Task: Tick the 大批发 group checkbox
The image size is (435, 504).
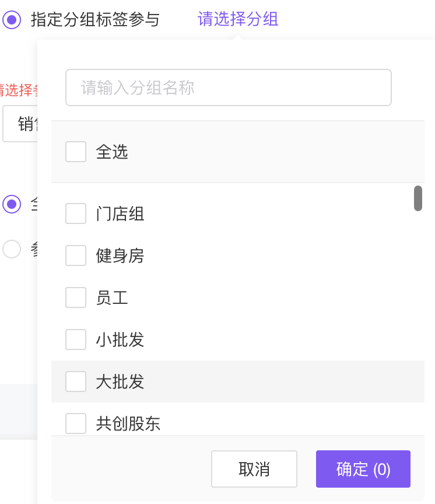Action: coord(76,381)
